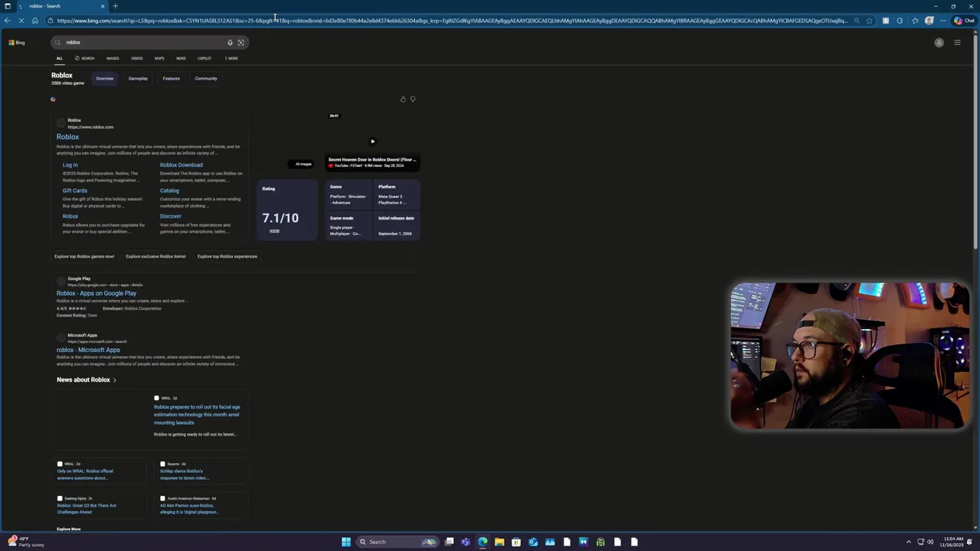Image resolution: width=980 pixels, height=551 pixels.
Task: Open 'roblox - Microsoft Apps' result
Action: click(88, 350)
